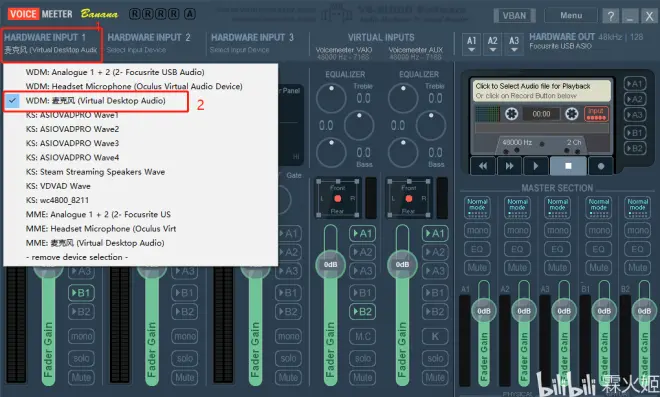Toggle B2 routing on Voicemeeter VAIO strip
The width and height of the screenshot is (660, 397).
pyautogui.click(x=362, y=312)
